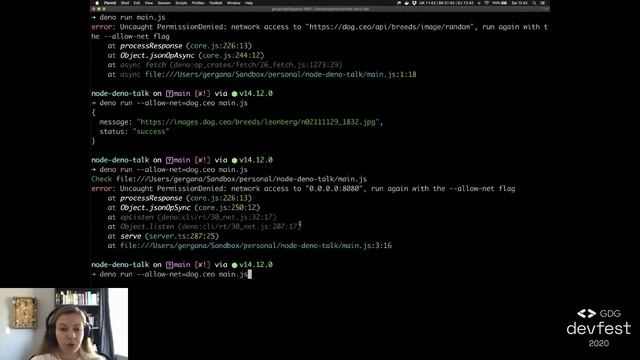Viewport: 640px width, 360px height.
Task: Open the Session menu
Action: click(164, 3)
